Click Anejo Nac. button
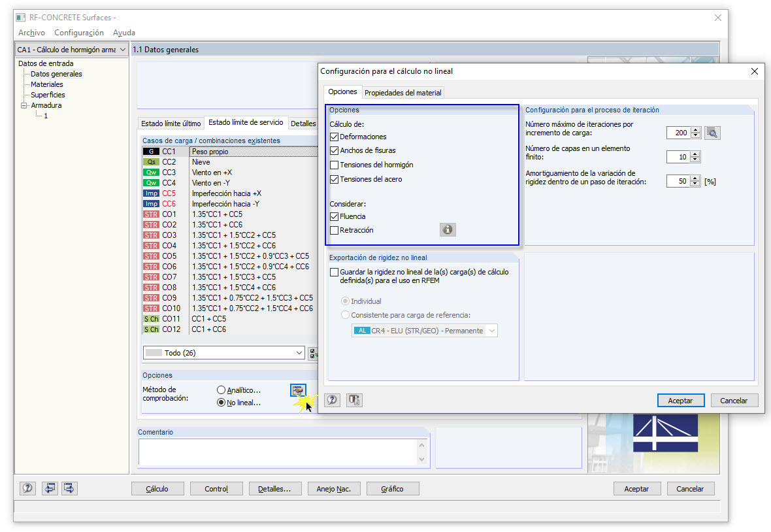This screenshot has height=532, width=771. [333, 489]
